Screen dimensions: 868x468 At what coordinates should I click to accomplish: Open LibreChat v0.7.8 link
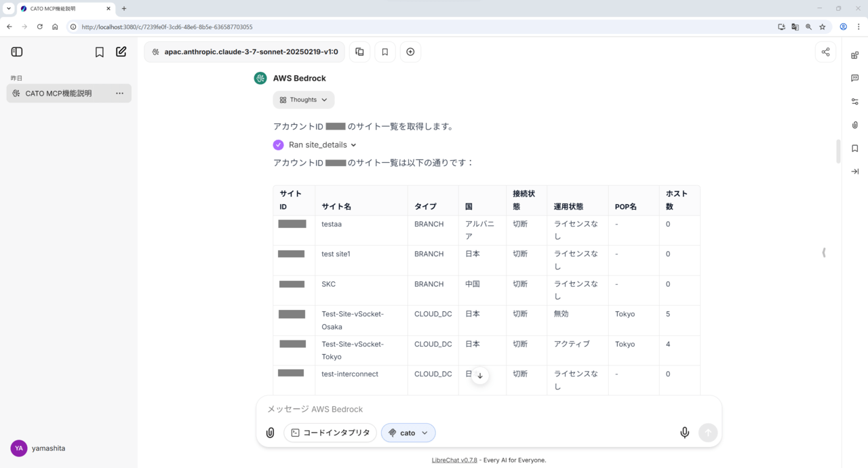454,461
